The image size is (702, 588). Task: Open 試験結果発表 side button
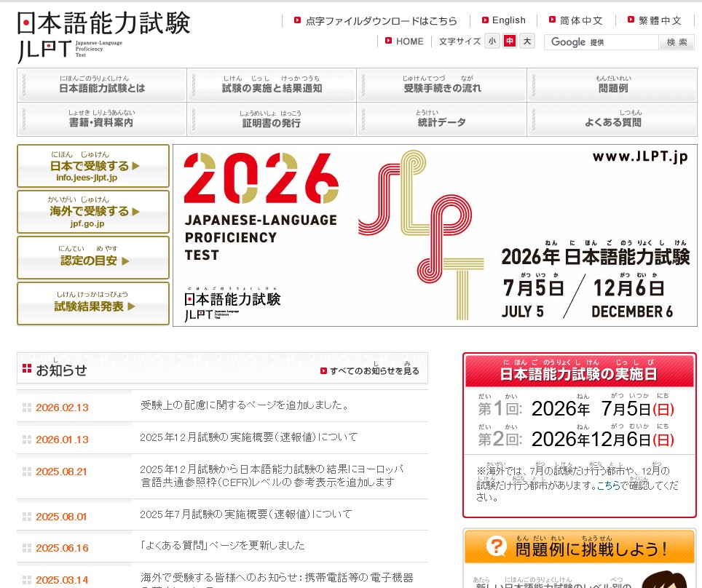tap(93, 303)
